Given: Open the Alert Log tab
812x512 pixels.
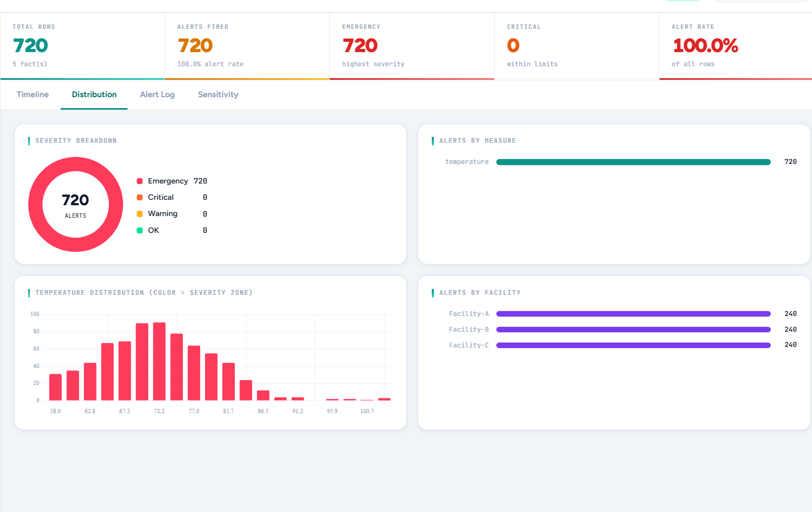Looking at the screenshot, I should pyautogui.click(x=157, y=94).
